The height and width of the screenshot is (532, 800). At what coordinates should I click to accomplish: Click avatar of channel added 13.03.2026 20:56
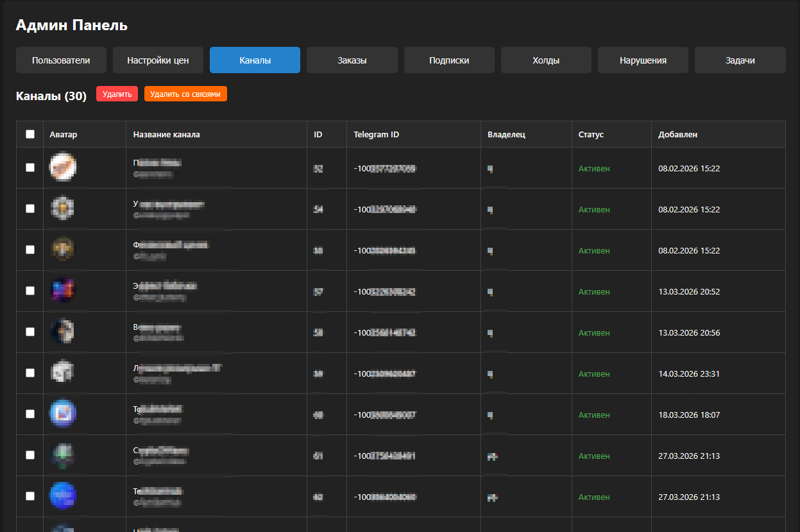[x=63, y=332]
